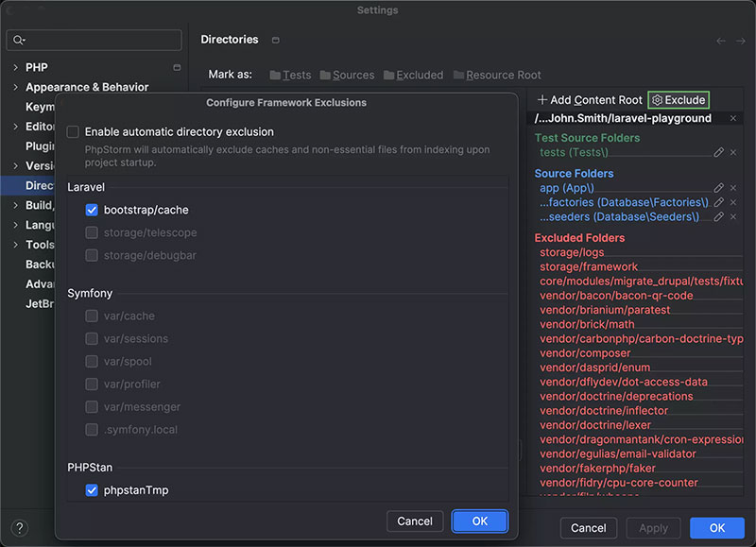The height and width of the screenshot is (547, 756).
Task: Uncheck the phpstanTmp checkbox
Action: (x=92, y=489)
